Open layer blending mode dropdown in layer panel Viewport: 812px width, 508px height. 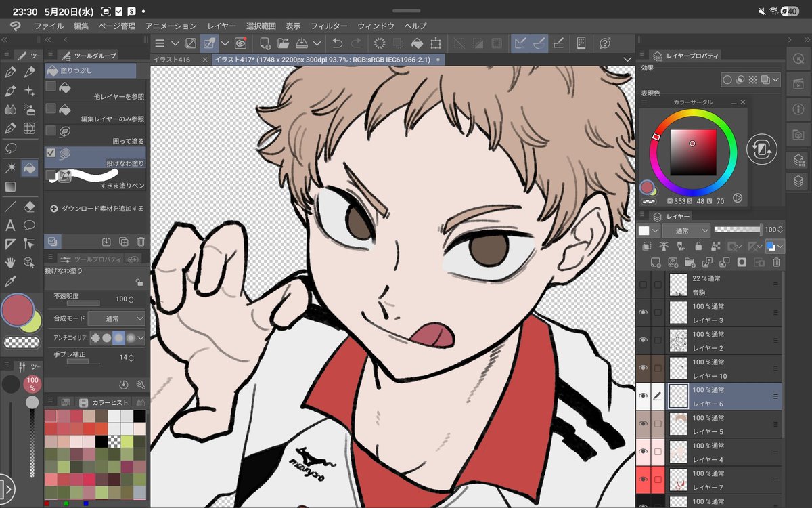point(686,231)
